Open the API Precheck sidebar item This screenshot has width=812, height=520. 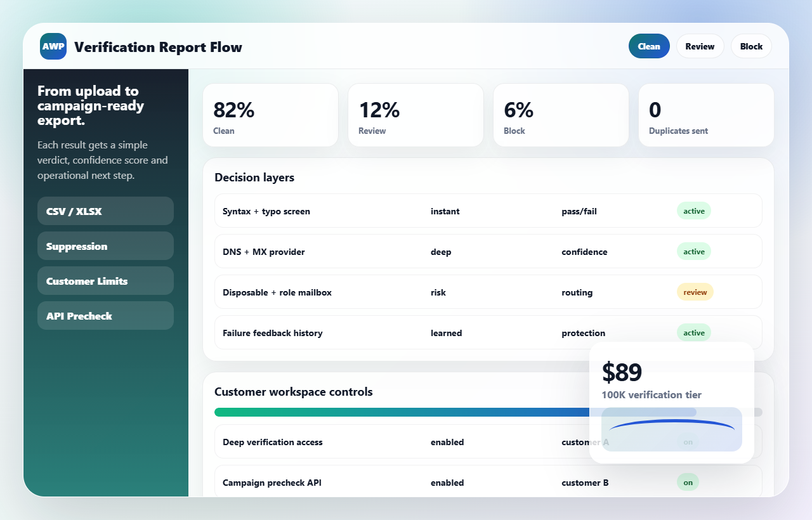[105, 316]
